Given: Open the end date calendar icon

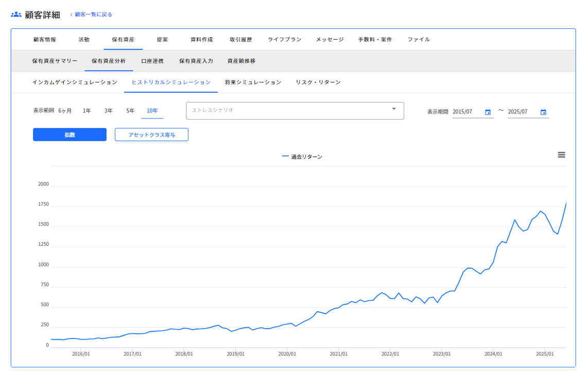Looking at the screenshot, I should tap(543, 112).
